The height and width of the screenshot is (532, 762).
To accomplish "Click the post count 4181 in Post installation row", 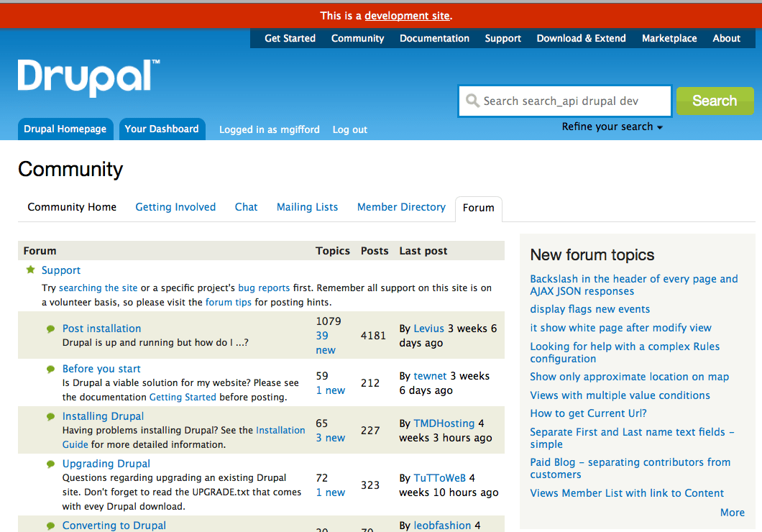I will (x=373, y=335).
